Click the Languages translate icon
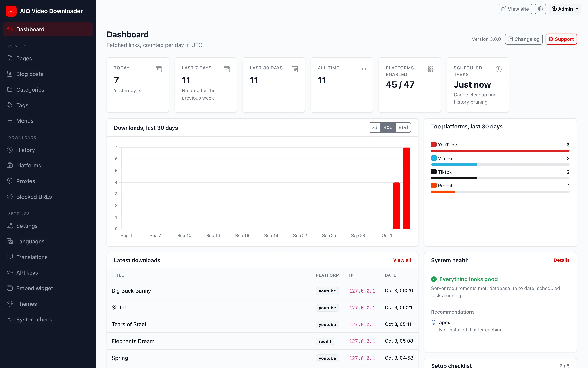This screenshot has height=368, width=588. point(10,241)
